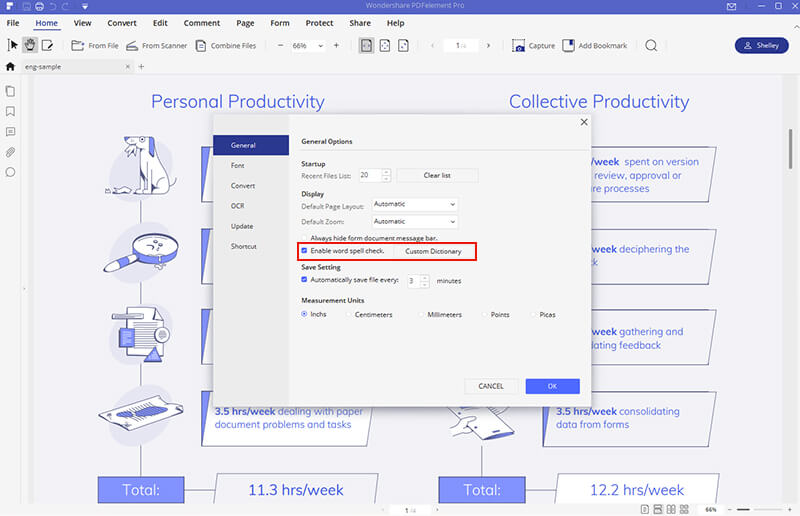Open the mail message icon in title bar
This screenshot has height=516, width=800.
731,6
